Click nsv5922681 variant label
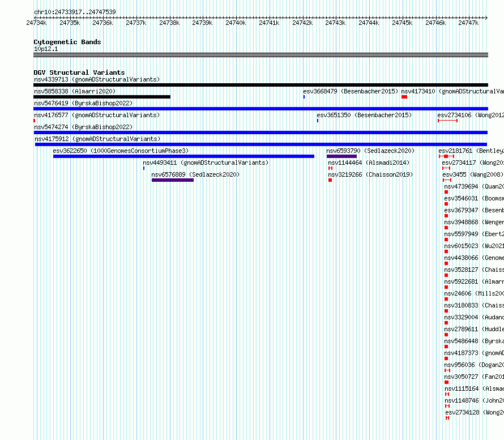Screen dimensions: 504x440 [474, 281]
